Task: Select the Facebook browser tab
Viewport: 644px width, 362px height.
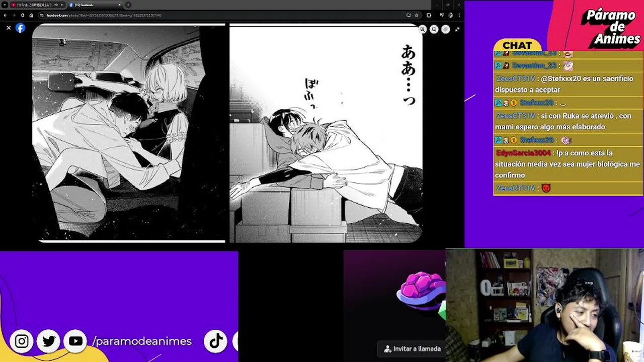Action: 95,5
